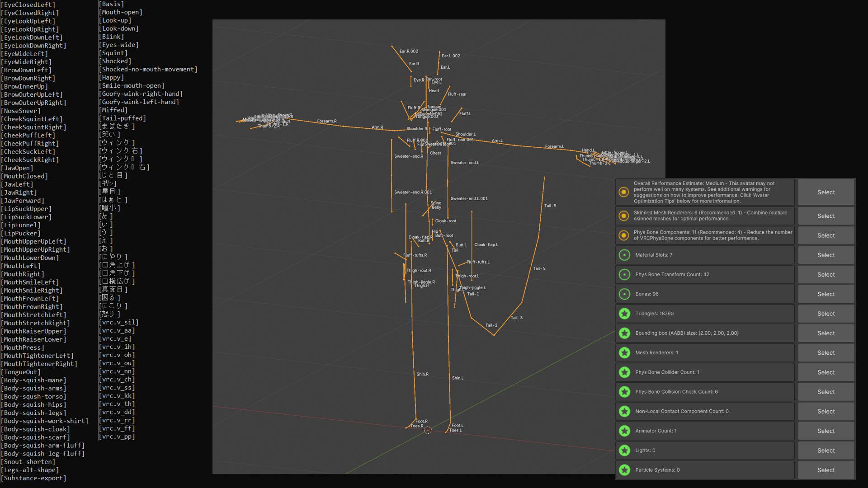868x488 pixels.
Task: Click the Bounding box star icon
Action: (x=624, y=333)
